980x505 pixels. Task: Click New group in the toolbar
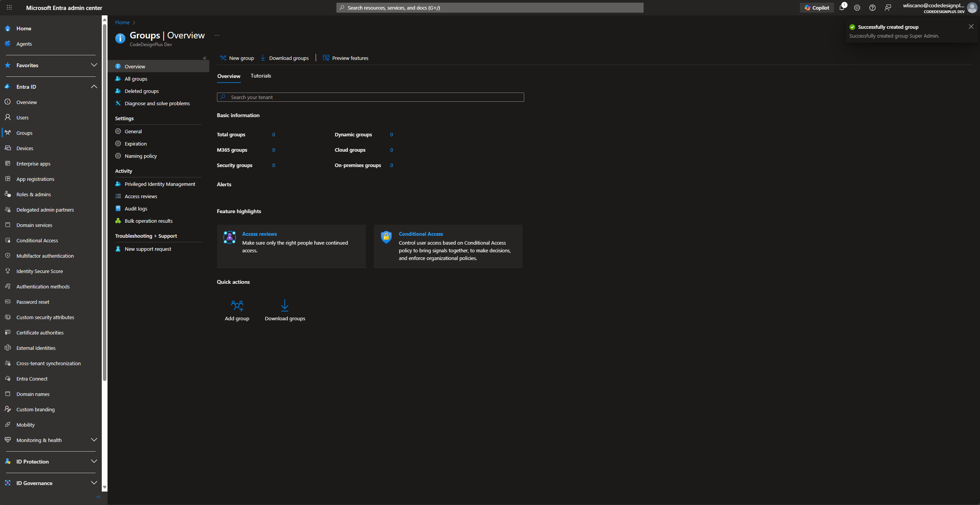(x=237, y=58)
